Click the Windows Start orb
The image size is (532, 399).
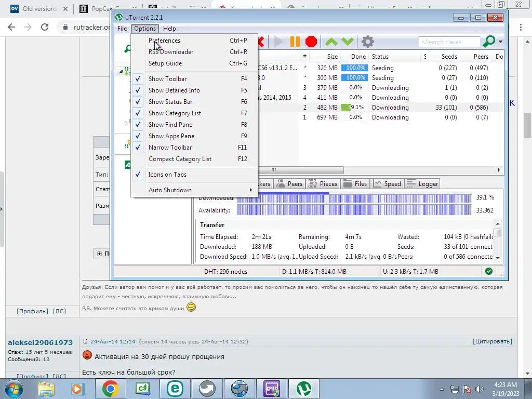pyautogui.click(x=14, y=389)
